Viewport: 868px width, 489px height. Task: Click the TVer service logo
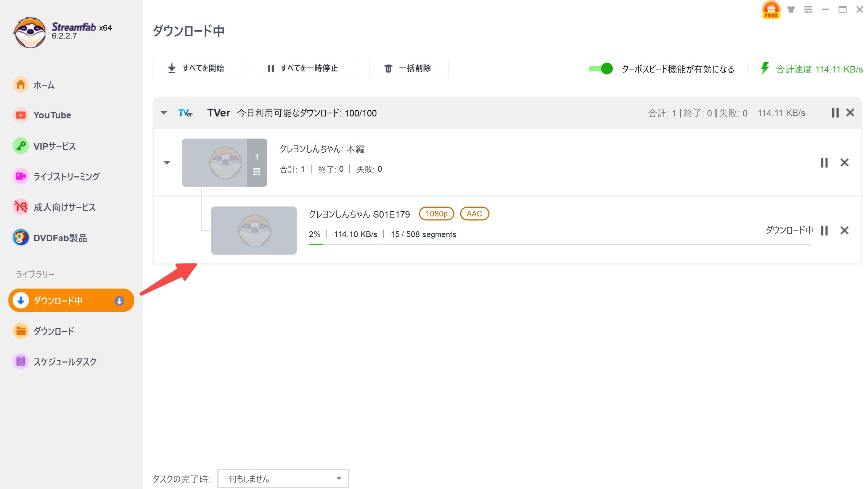coord(186,113)
